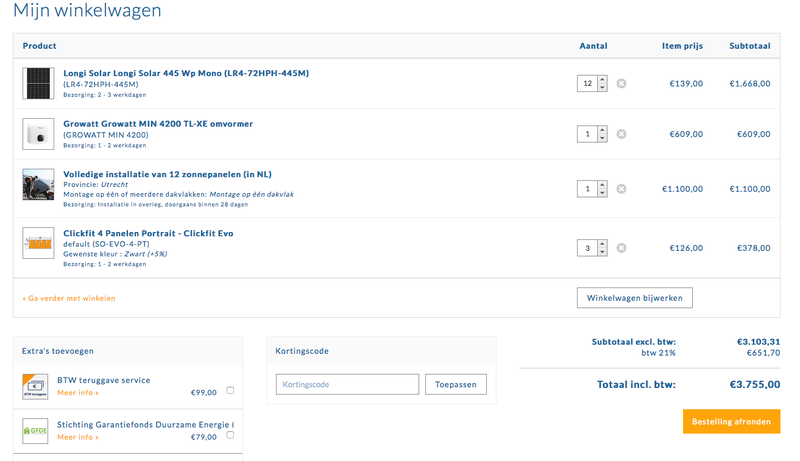Increase the Clickfit Evo quantity

coord(602,244)
